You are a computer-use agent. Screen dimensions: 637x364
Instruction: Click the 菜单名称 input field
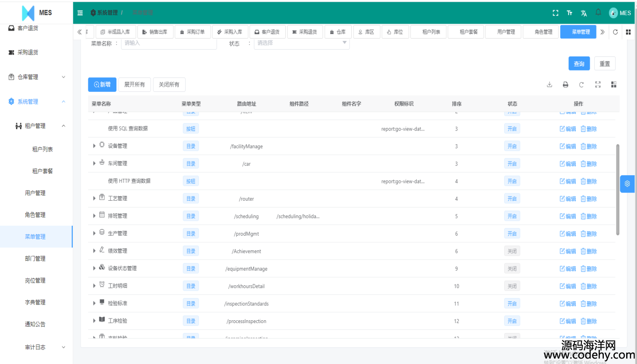(169, 43)
